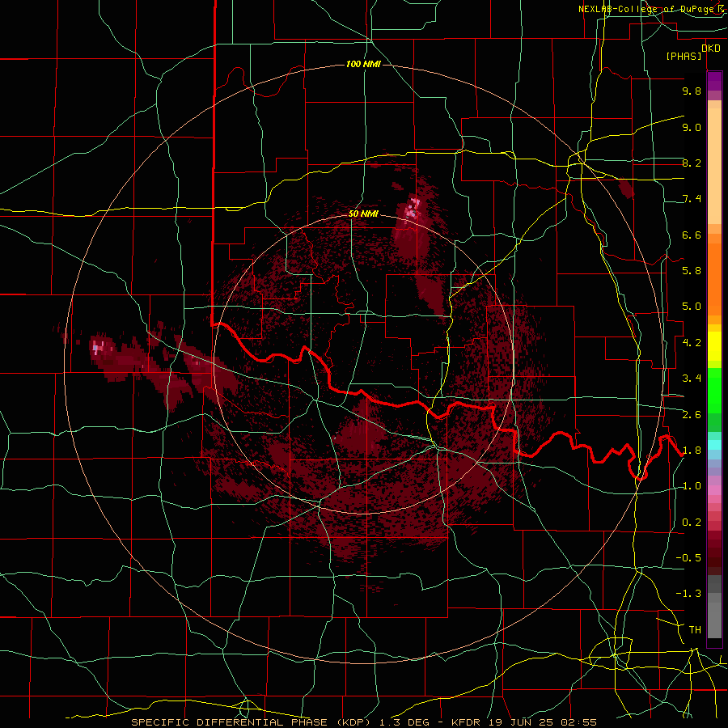Click the 4.2 scale value
The image size is (728, 728).
click(692, 343)
